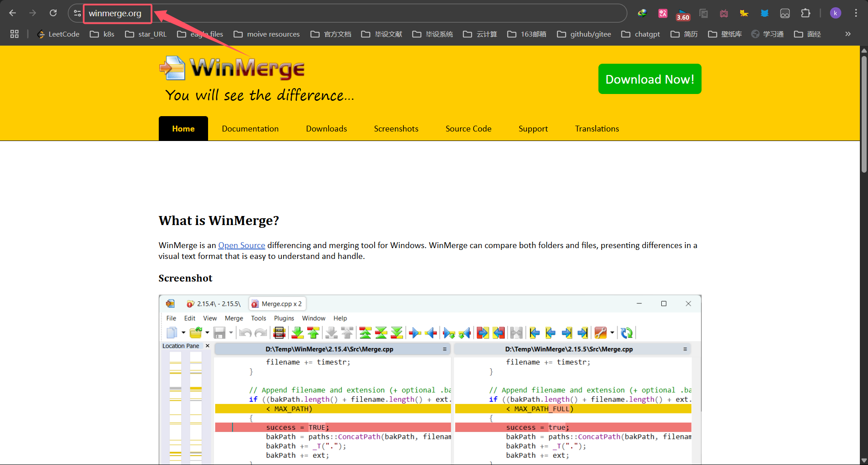
Task: Open the Bilibili extension icon
Action: click(x=724, y=13)
